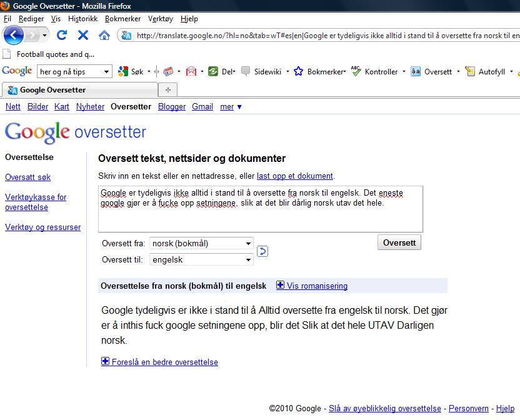Go to Bilder link
Image resolution: width=520 pixels, height=420 pixels.
(37, 106)
